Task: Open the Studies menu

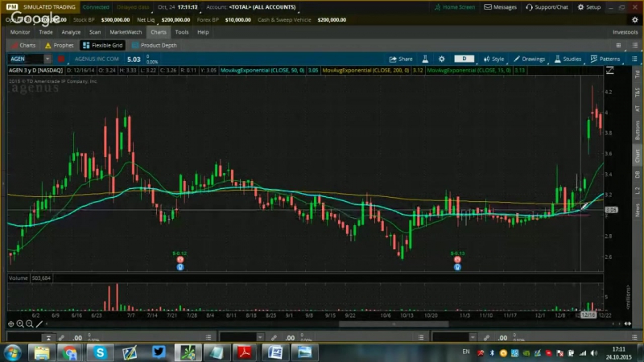Action: point(568,59)
